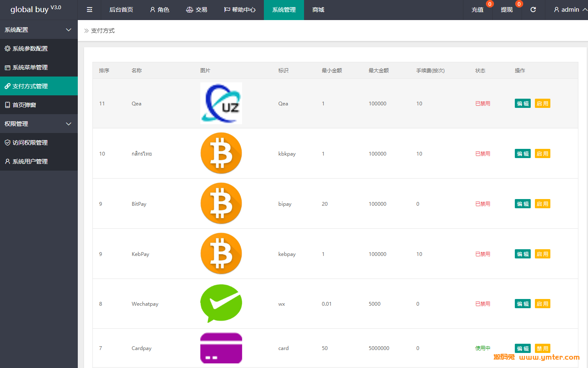Click 编辑 for the Wechatpay row

(523, 304)
